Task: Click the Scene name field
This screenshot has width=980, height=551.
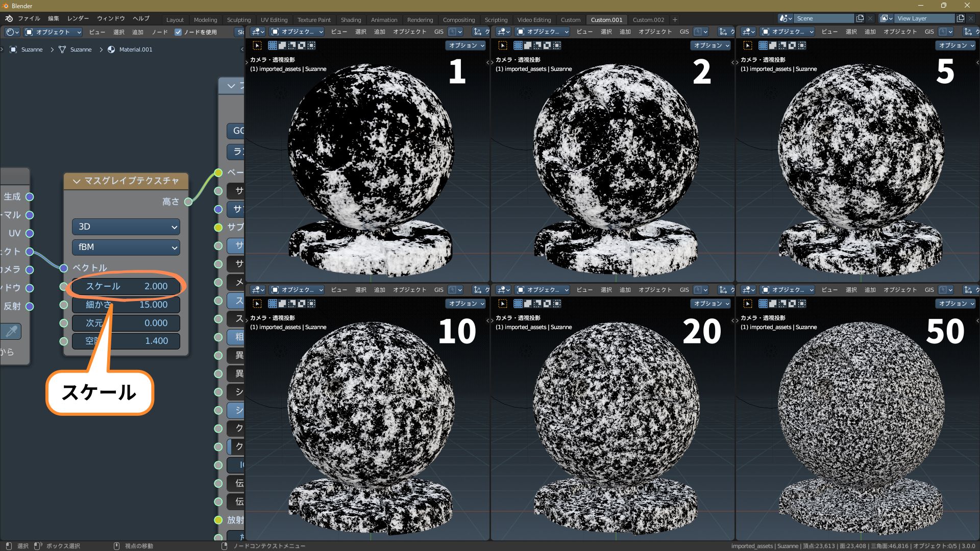Action: 824,18
